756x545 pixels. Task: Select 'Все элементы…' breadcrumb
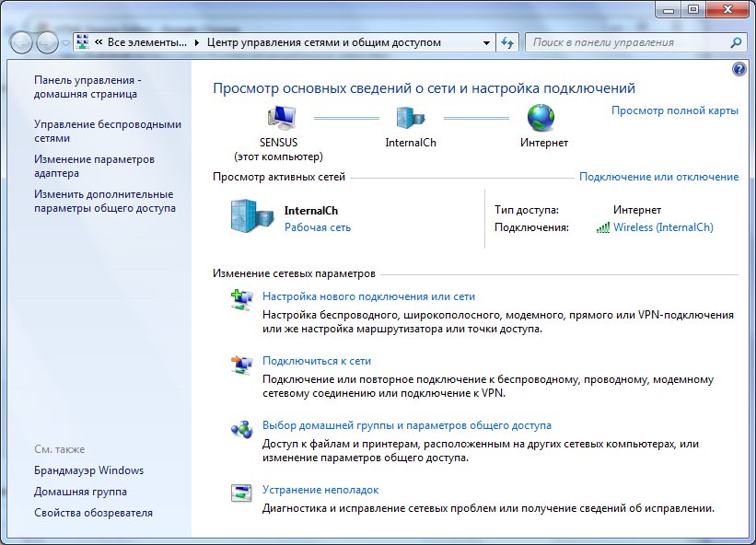(147, 42)
